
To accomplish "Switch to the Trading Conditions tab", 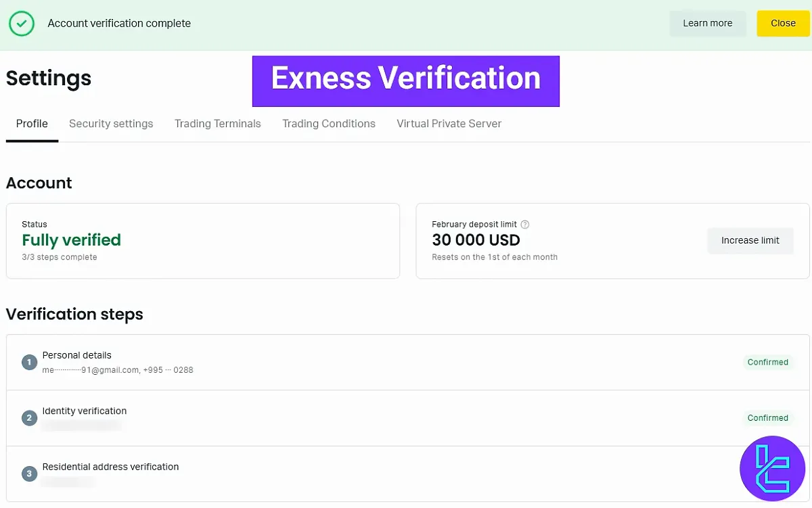I will 329,123.
